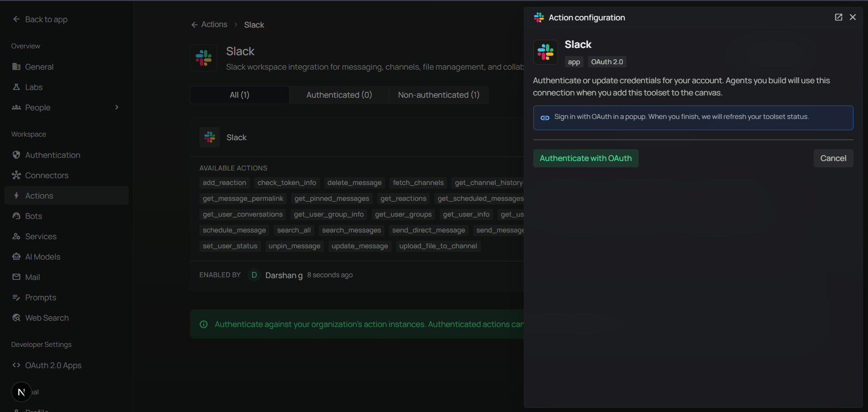The width and height of the screenshot is (868, 412).
Task: Click the Web Search icon
Action: [x=16, y=317]
